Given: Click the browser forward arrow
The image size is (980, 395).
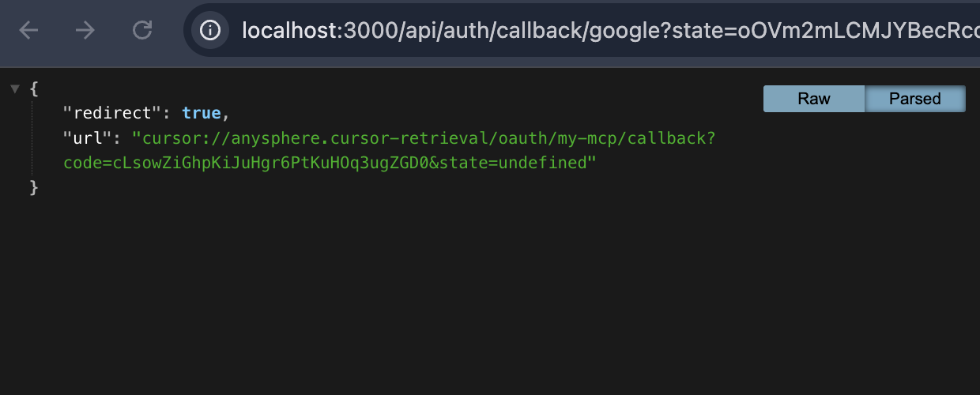Looking at the screenshot, I should pos(85,31).
